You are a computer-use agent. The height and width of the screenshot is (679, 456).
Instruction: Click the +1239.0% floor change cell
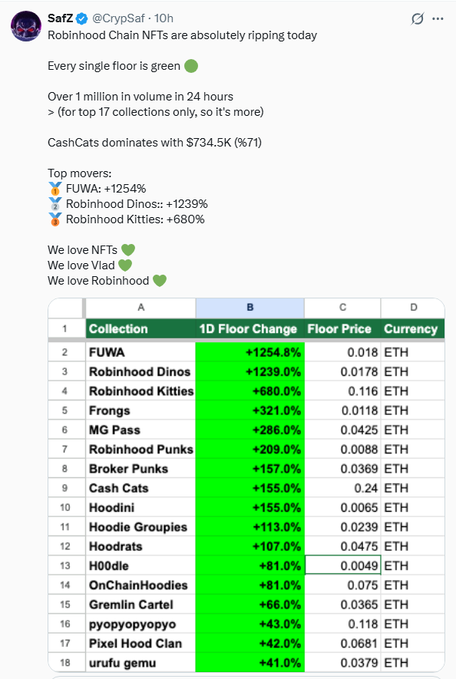point(250,372)
